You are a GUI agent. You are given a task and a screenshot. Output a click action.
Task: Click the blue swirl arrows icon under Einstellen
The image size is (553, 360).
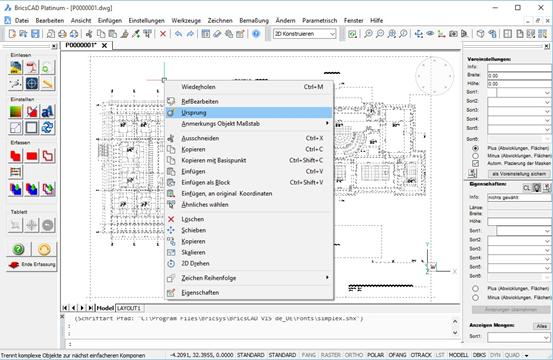(x=48, y=128)
